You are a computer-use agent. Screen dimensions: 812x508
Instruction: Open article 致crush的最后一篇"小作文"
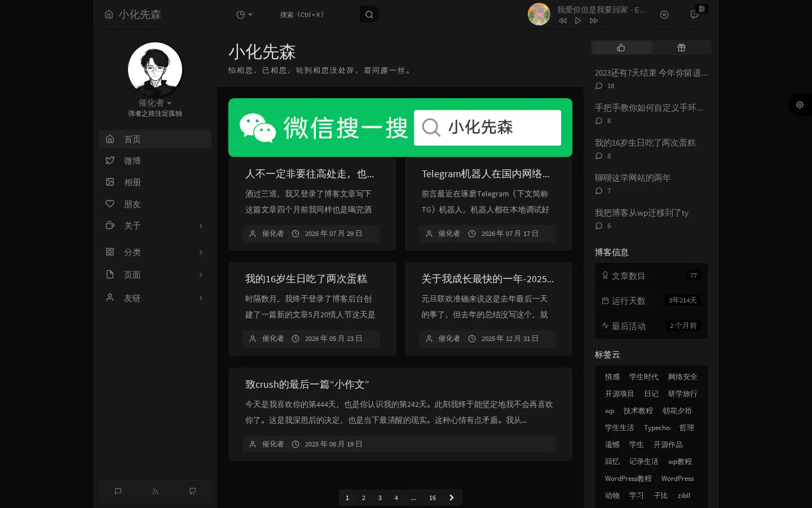pos(307,384)
